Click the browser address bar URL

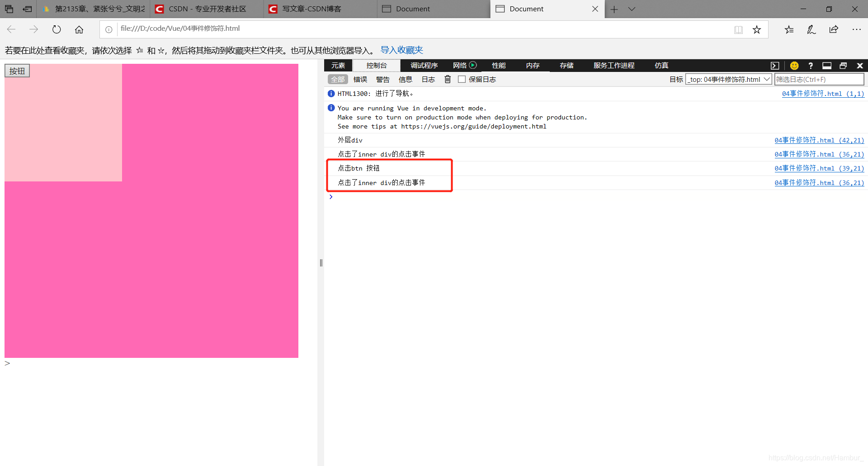(x=180, y=29)
